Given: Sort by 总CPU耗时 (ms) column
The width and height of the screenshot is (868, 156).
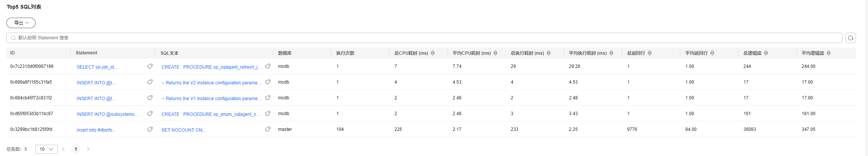Looking at the screenshot, I should 433,53.
